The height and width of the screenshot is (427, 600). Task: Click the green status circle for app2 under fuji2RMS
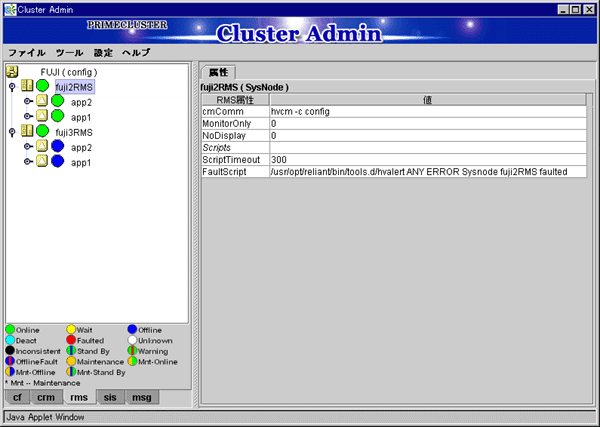58,101
